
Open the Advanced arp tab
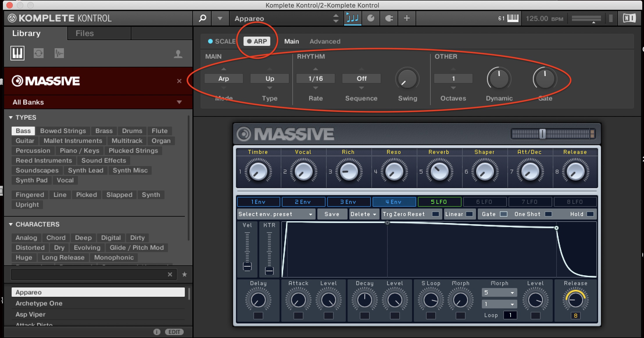[325, 41]
